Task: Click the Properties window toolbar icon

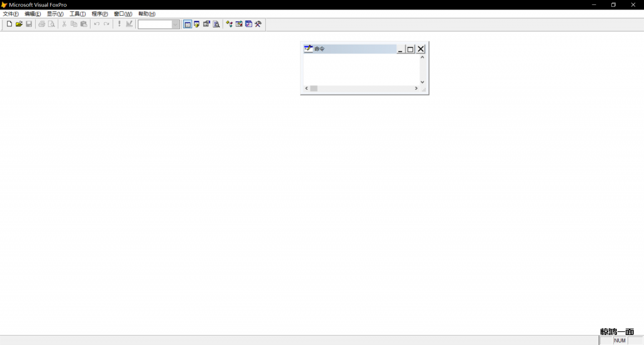Action: (206, 24)
